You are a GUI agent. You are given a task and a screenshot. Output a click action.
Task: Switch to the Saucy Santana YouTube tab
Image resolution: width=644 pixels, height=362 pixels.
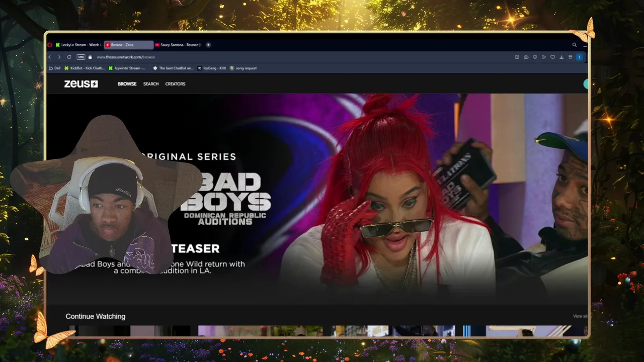(x=178, y=45)
